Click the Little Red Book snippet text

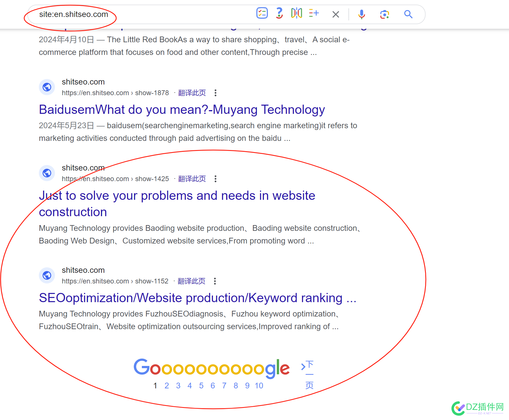click(194, 46)
